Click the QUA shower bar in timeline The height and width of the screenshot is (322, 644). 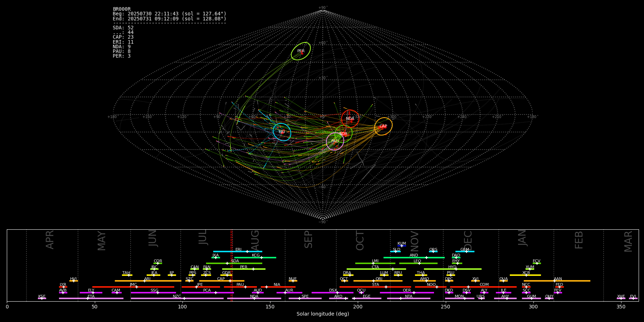pos(503,281)
